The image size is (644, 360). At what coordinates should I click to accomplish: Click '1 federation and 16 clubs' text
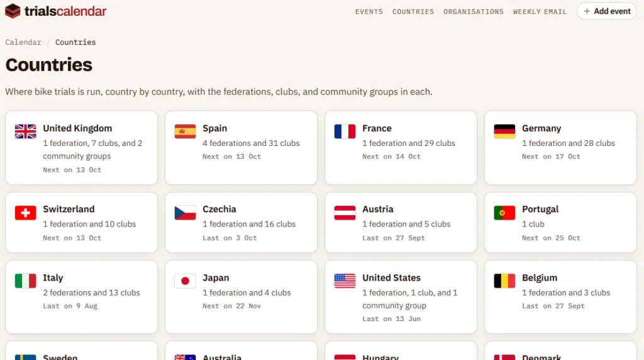[x=249, y=224]
